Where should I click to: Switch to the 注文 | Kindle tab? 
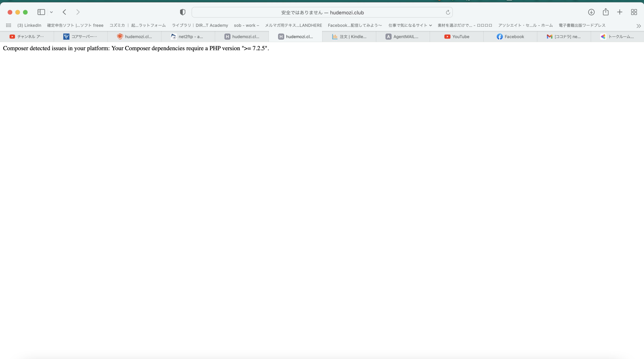pyautogui.click(x=349, y=36)
